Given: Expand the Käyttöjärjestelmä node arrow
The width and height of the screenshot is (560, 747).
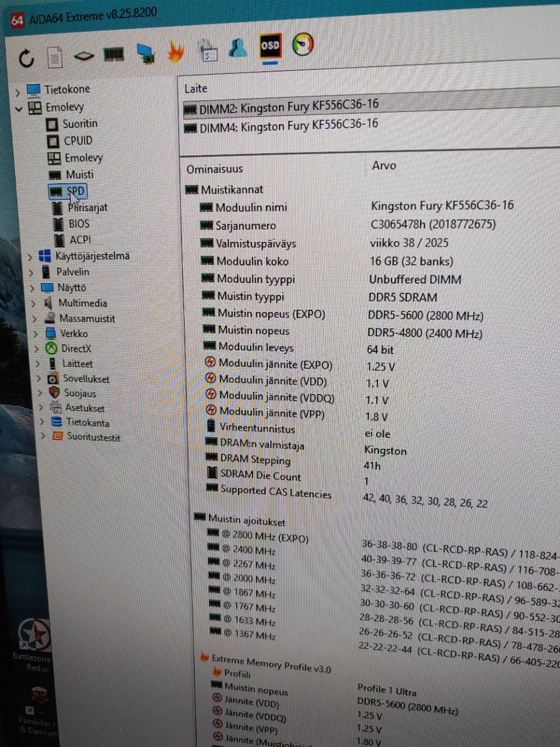Looking at the screenshot, I should [x=30, y=257].
